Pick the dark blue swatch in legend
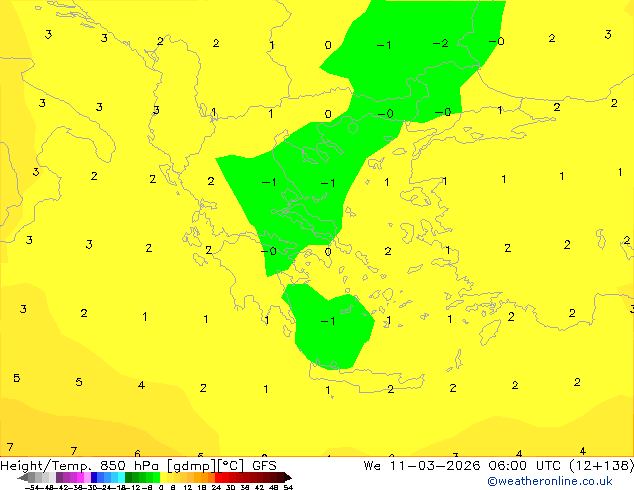The height and width of the screenshot is (490, 634). [x=94, y=477]
